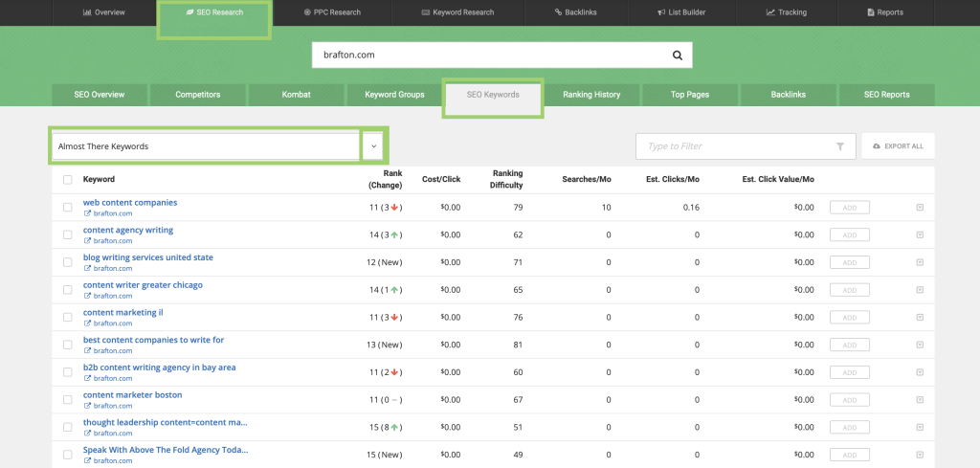Expand row menu for content writer greater chicago

[x=920, y=290]
